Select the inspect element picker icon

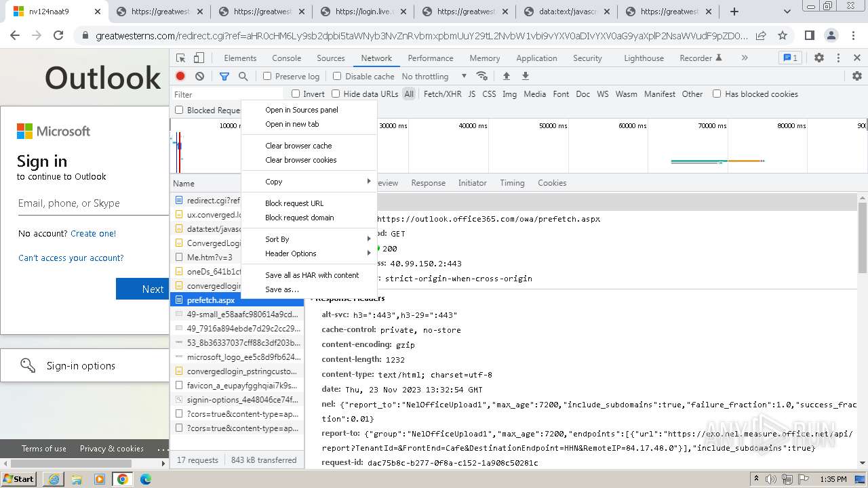tap(181, 58)
